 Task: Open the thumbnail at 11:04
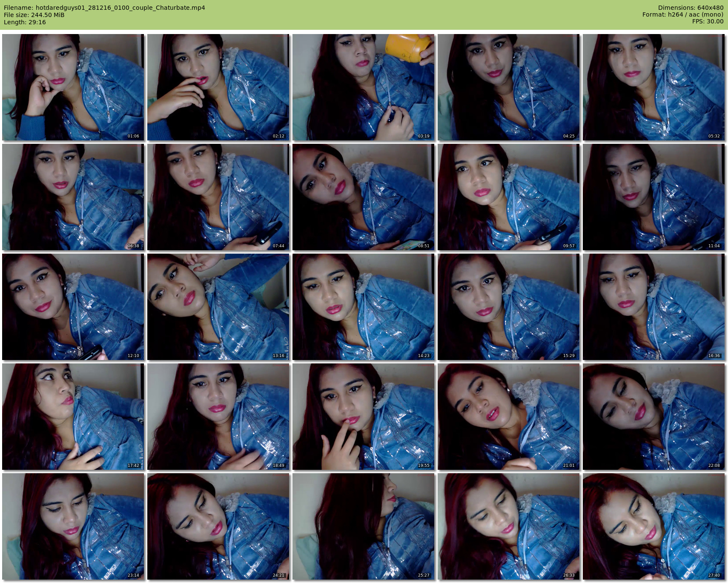coord(653,197)
